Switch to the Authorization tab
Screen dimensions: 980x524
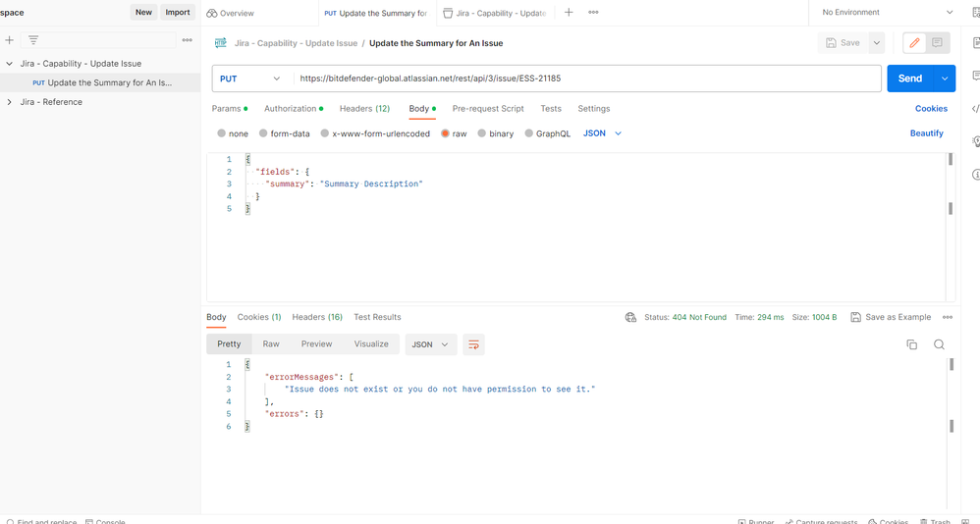(x=294, y=109)
